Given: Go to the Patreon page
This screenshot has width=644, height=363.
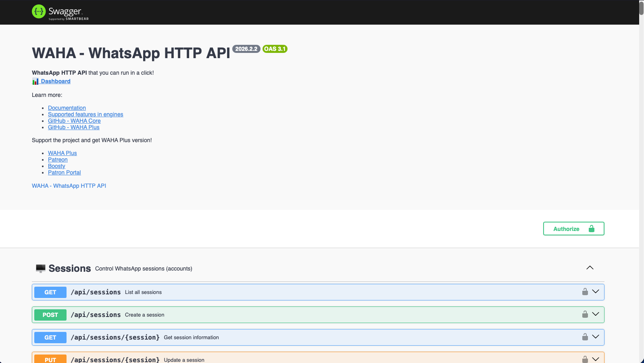Looking at the screenshot, I should [x=58, y=159].
